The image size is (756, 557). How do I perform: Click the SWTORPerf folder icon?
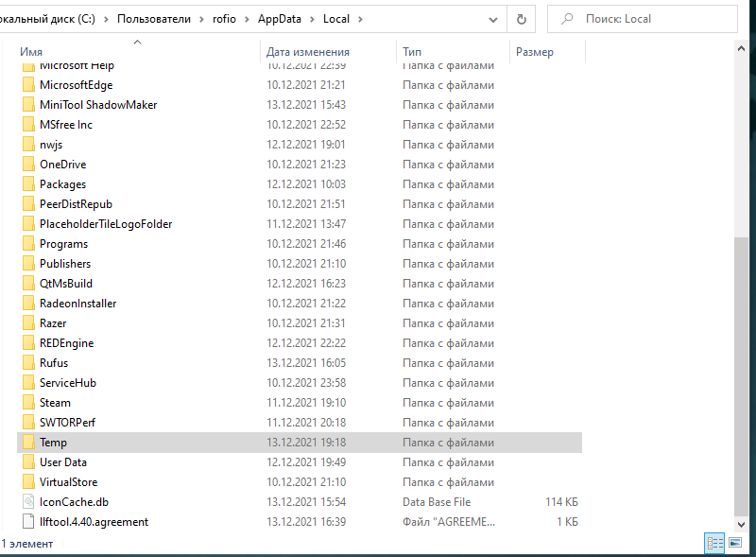pos(28,423)
